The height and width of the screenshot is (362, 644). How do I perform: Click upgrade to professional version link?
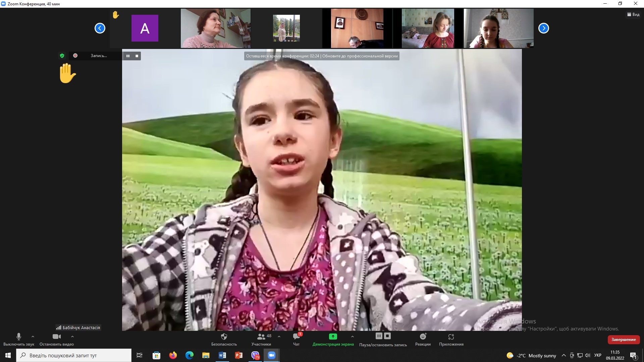click(x=360, y=56)
